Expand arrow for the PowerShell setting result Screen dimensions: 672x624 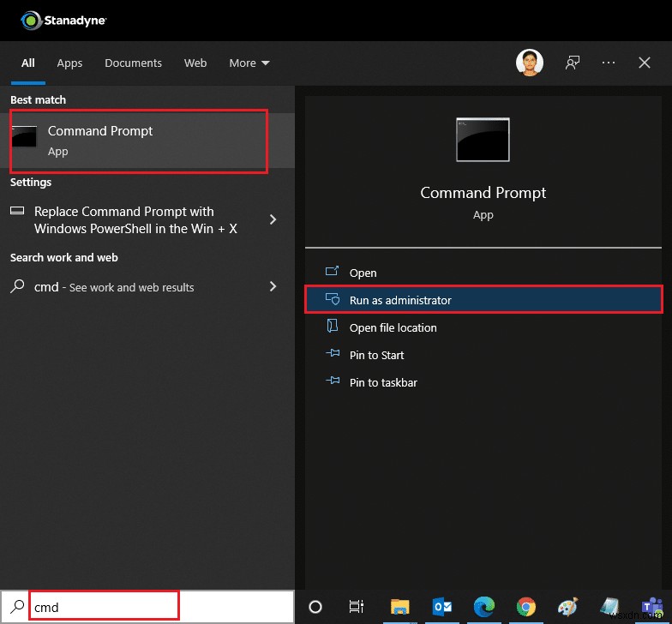pyautogui.click(x=273, y=219)
